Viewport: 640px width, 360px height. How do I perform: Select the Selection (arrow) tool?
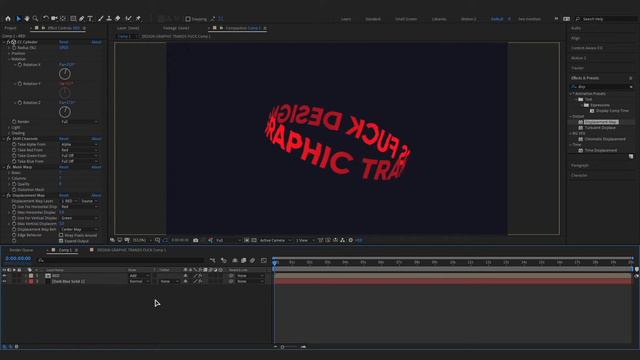pyautogui.click(x=18, y=19)
